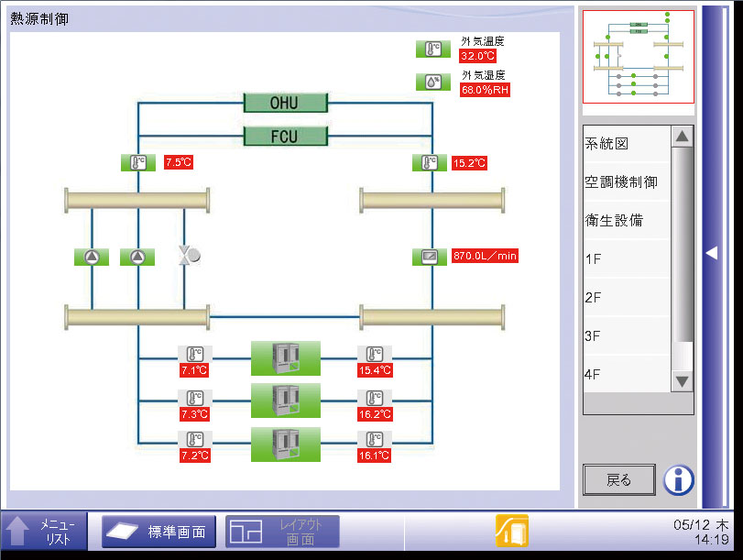Switch to 標準画面 view
The height and width of the screenshot is (560, 743).
158,532
